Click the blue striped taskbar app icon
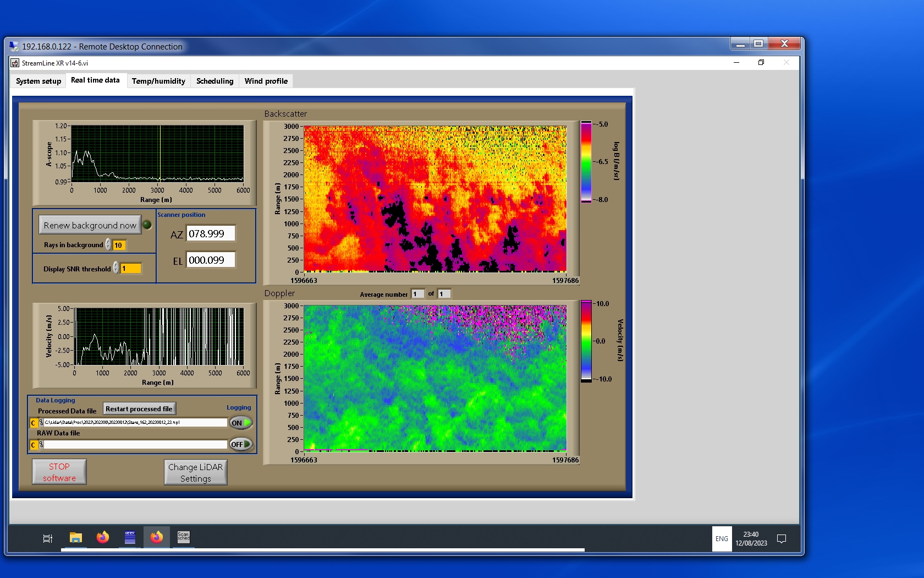This screenshot has height=578, width=924. pyautogui.click(x=130, y=537)
